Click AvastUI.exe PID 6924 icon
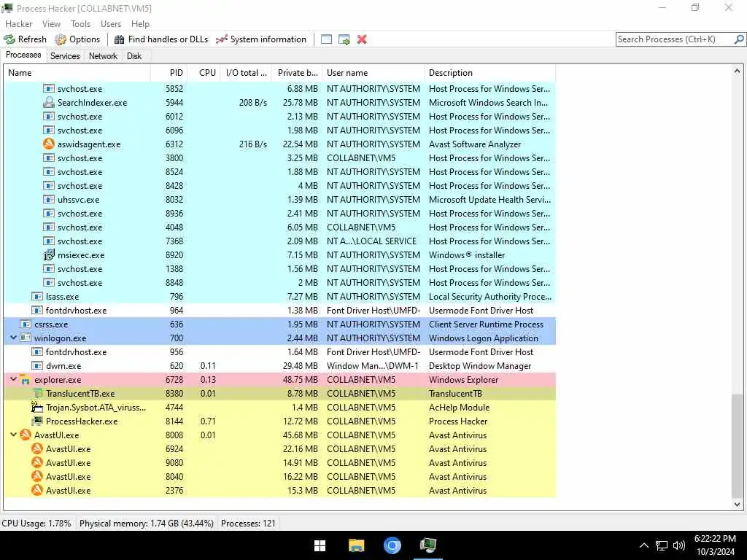Viewport: 747px width, 560px height. pyautogui.click(x=37, y=448)
